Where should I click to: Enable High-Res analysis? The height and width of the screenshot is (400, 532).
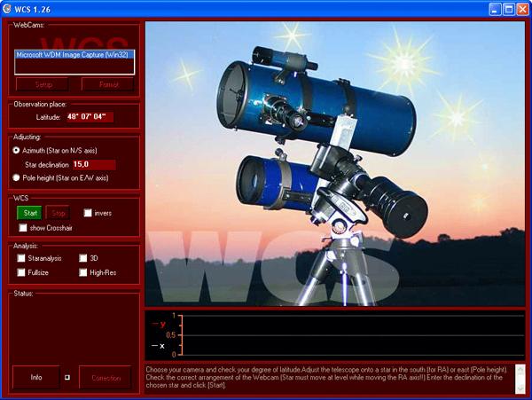(82, 272)
